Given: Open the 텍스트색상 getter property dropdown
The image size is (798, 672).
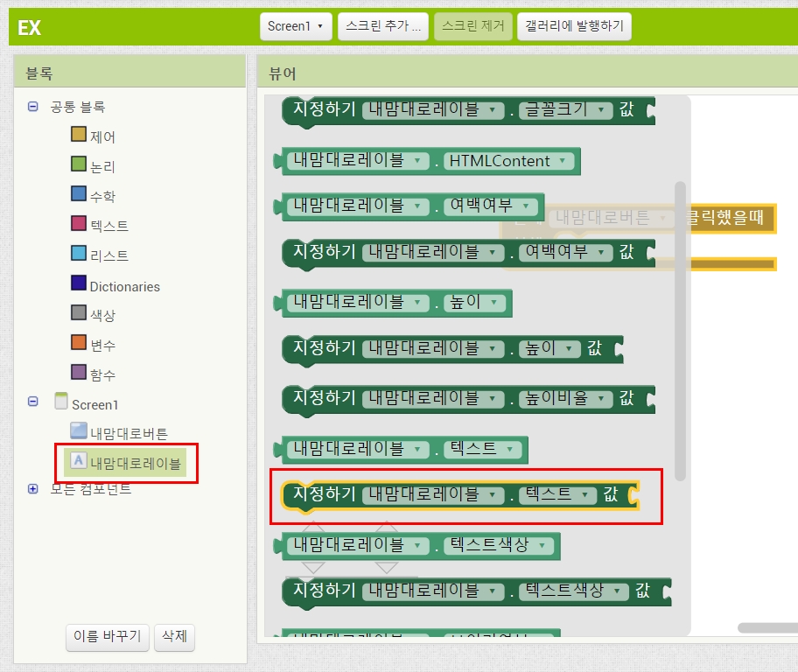Looking at the screenshot, I should click(499, 545).
